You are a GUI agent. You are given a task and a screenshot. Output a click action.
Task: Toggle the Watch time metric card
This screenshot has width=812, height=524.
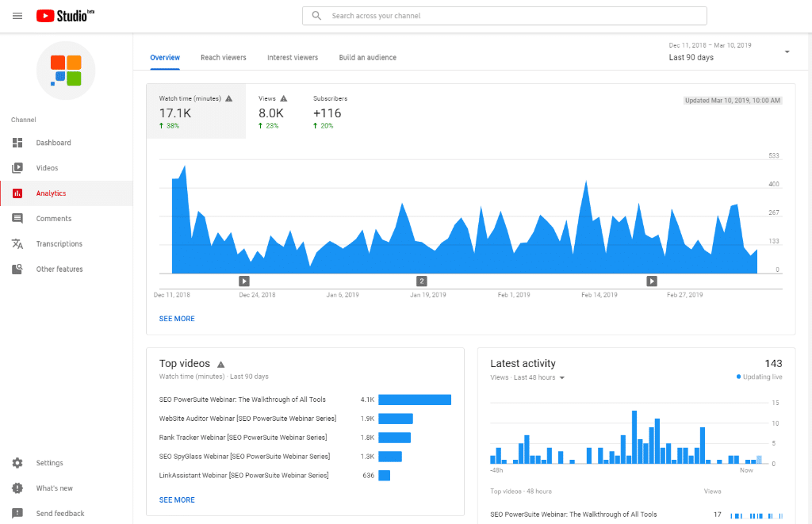tap(196, 112)
